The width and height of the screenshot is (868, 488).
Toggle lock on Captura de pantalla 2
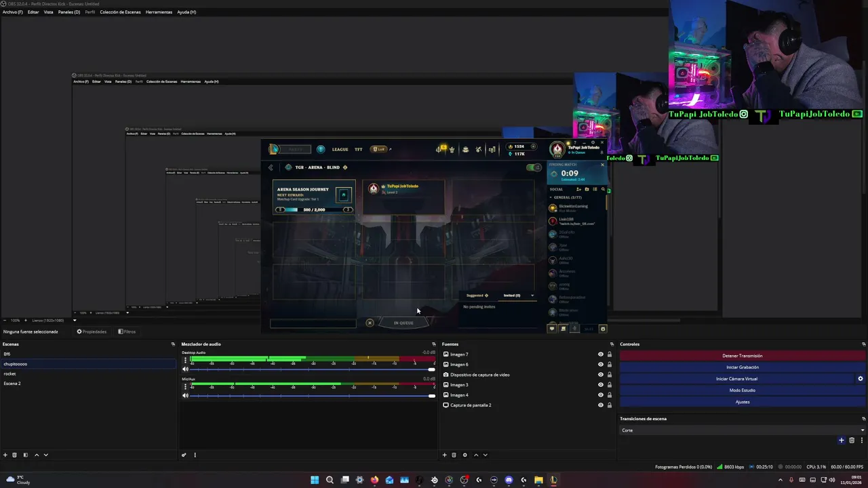[x=609, y=405]
